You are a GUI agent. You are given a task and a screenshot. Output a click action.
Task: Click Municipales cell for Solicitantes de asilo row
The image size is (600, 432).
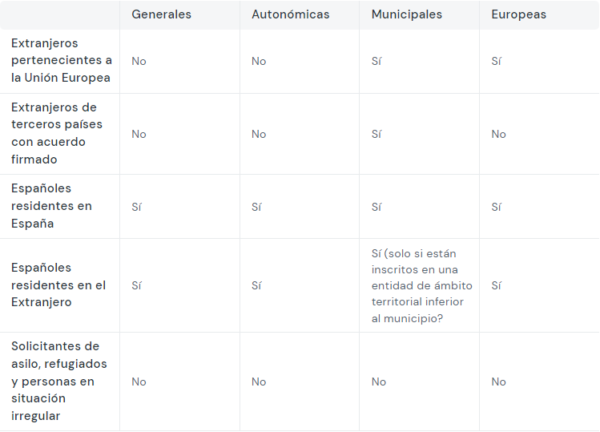379,381
